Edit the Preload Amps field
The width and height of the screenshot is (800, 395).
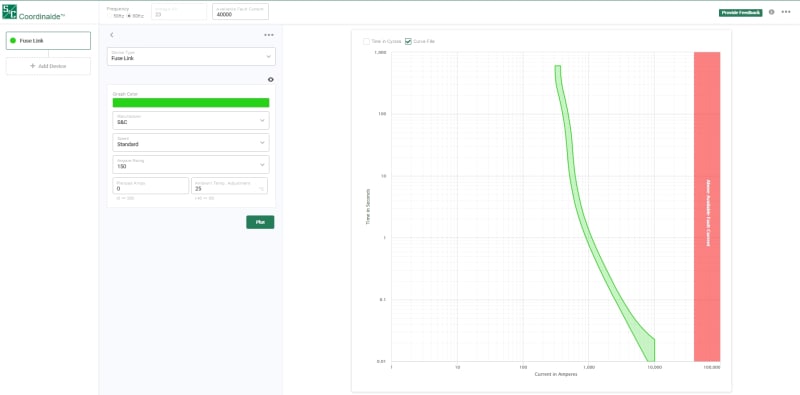tap(151, 186)
